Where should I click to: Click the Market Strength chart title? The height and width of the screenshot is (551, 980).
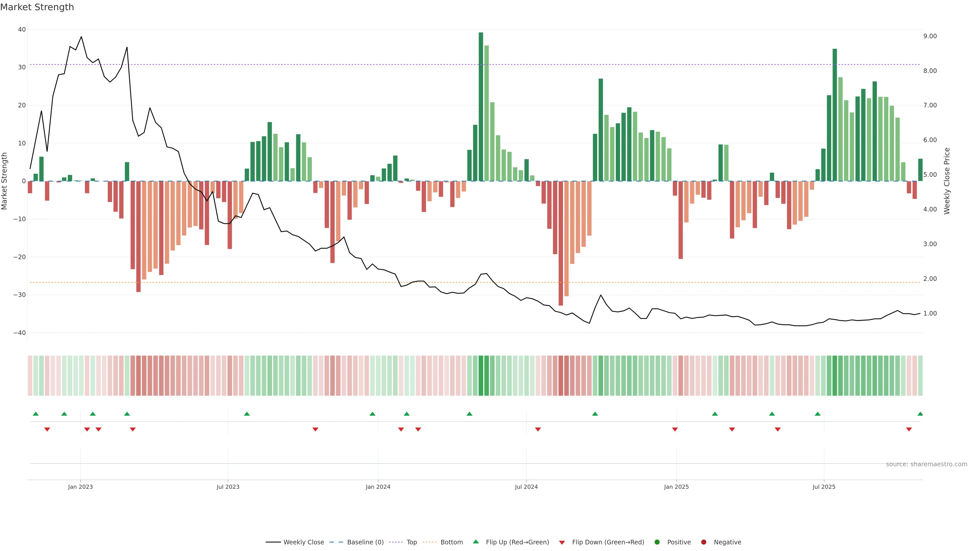pyautogui.click(x=37, y=7)
